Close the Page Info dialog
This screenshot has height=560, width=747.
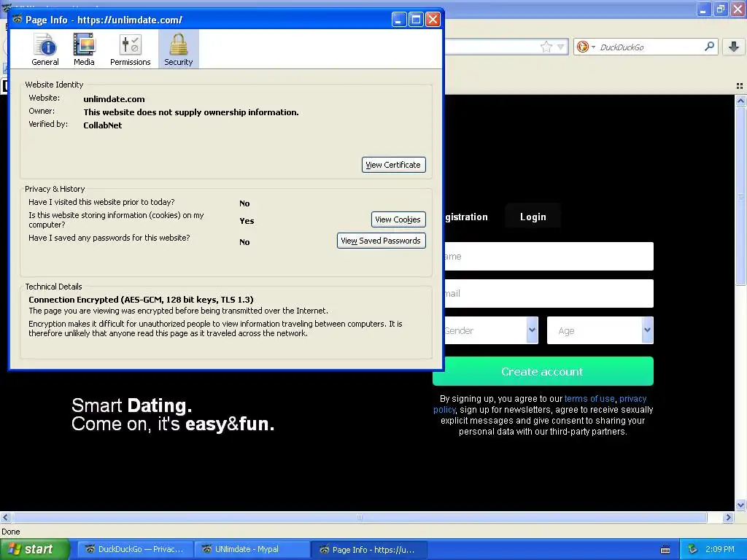433,20
